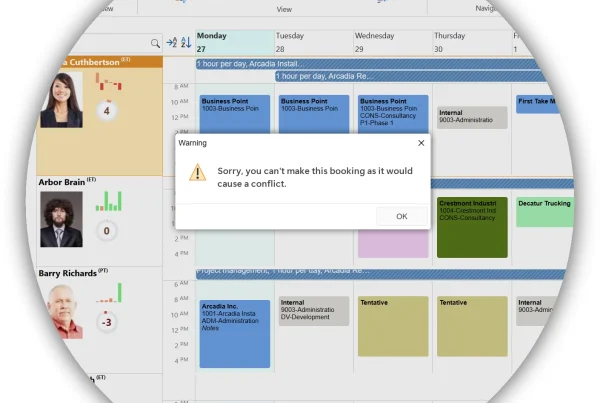The image size is (600, 403).
Task: Select the Cuthbertson resource name header
Action: point(109,62)
